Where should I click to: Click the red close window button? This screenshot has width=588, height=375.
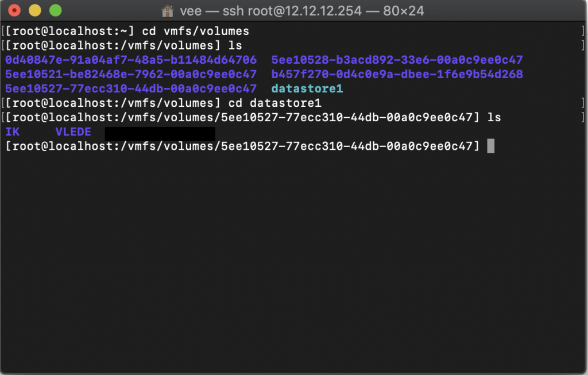coord(13,10)
